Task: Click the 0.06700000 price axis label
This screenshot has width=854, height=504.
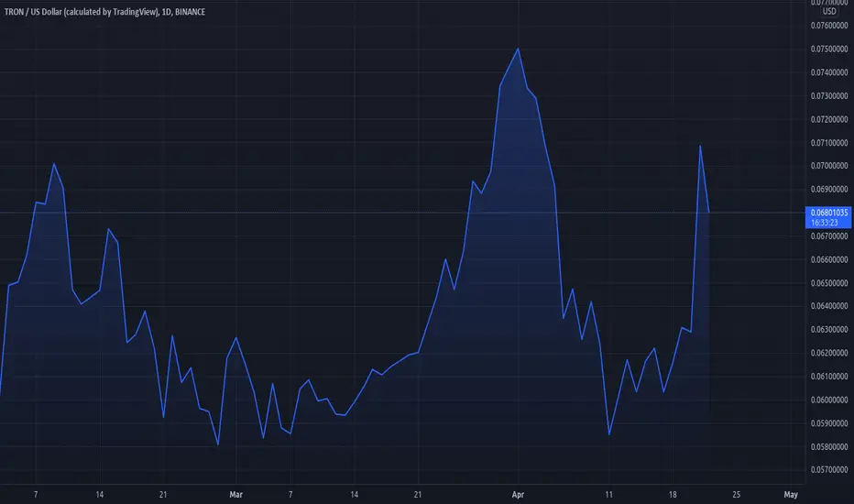Action: pos(829,236)
